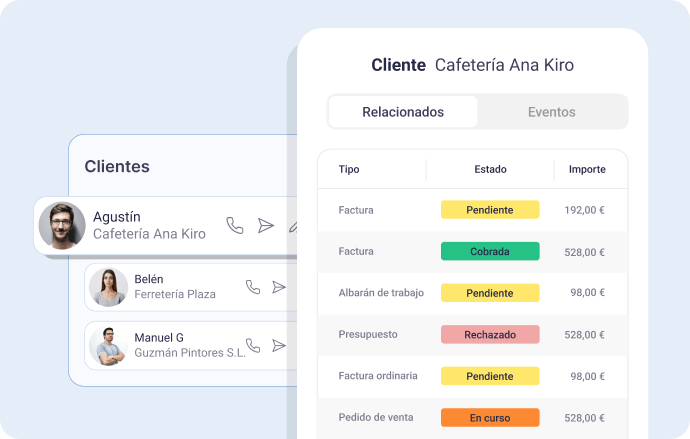Call Manuel G using the phone icon
The image size is (690, 439).
253,346
